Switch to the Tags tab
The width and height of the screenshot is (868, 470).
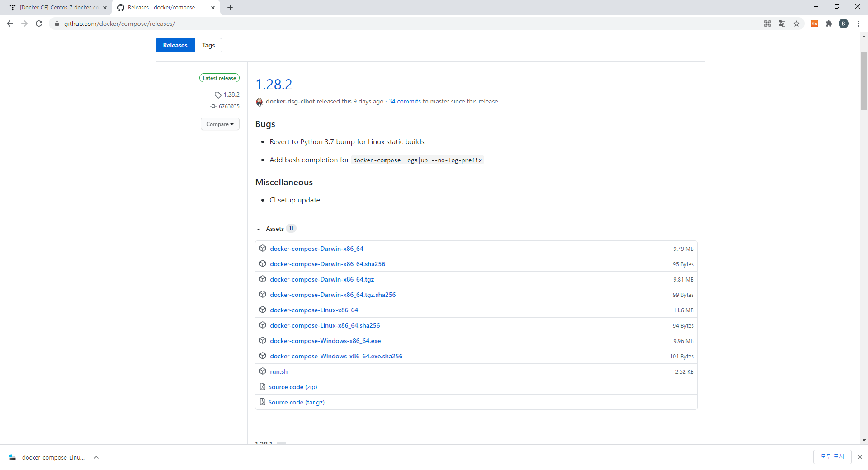click(208, 45)
